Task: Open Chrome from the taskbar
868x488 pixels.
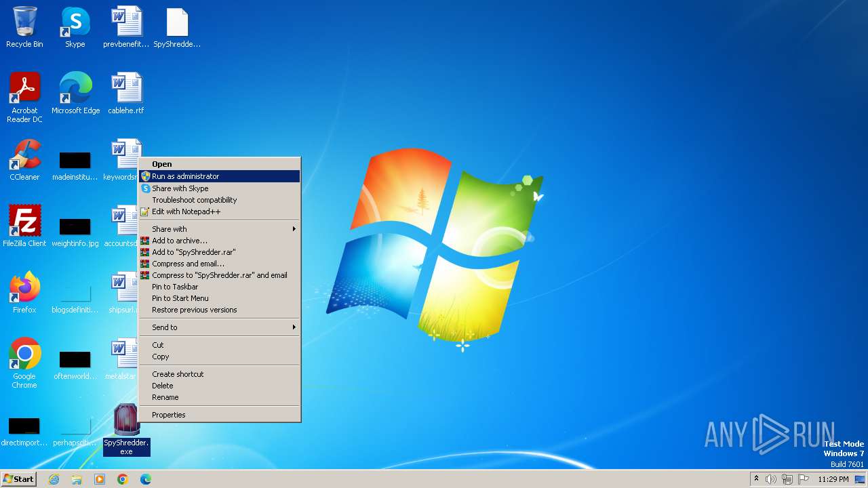Action: point(123,479)
